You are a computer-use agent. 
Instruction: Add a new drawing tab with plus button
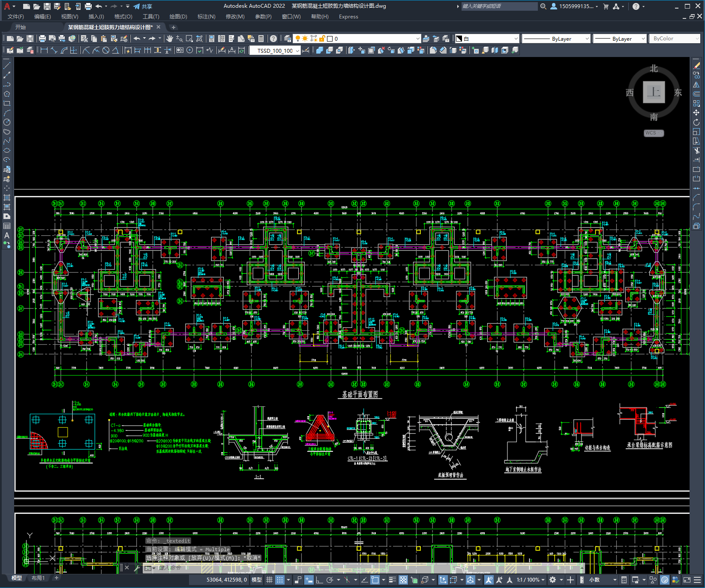(x=174, y=27)
